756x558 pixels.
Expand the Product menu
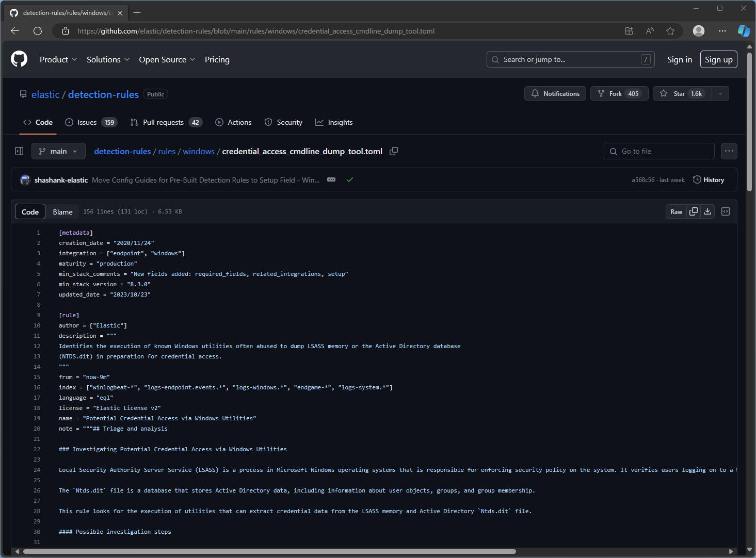tap(58, 60)
